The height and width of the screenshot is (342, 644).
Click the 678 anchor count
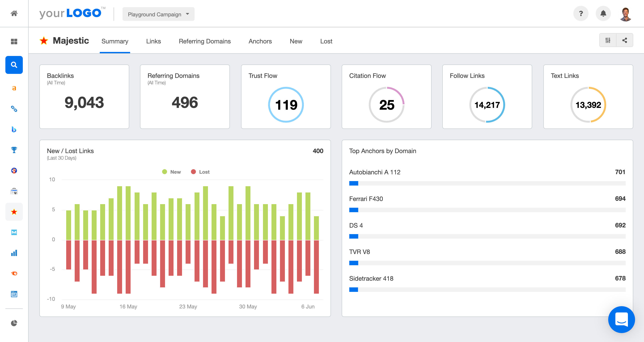pyautogui.click(x=620, y=278)
